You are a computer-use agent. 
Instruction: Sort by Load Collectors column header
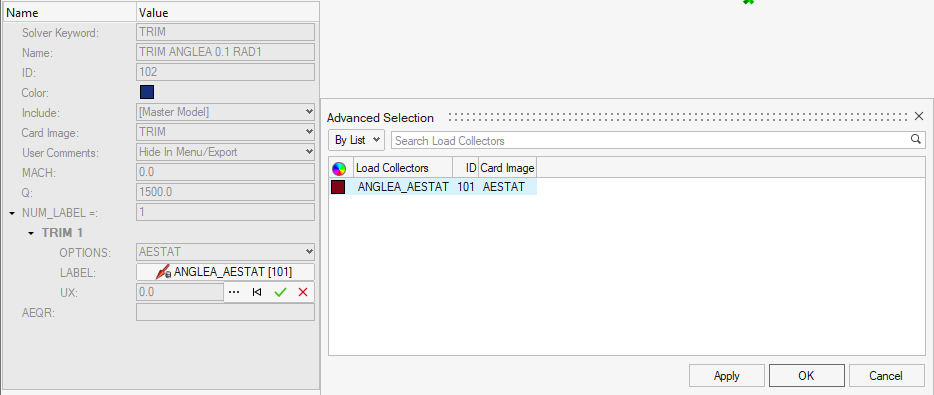[403, 168]
